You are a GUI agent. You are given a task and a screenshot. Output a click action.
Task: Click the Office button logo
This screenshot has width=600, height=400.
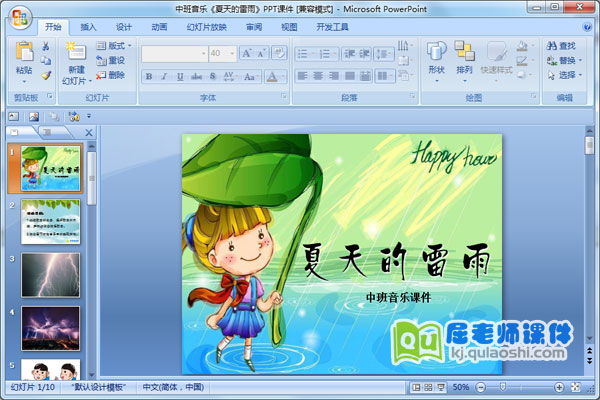tap(20, 17)
